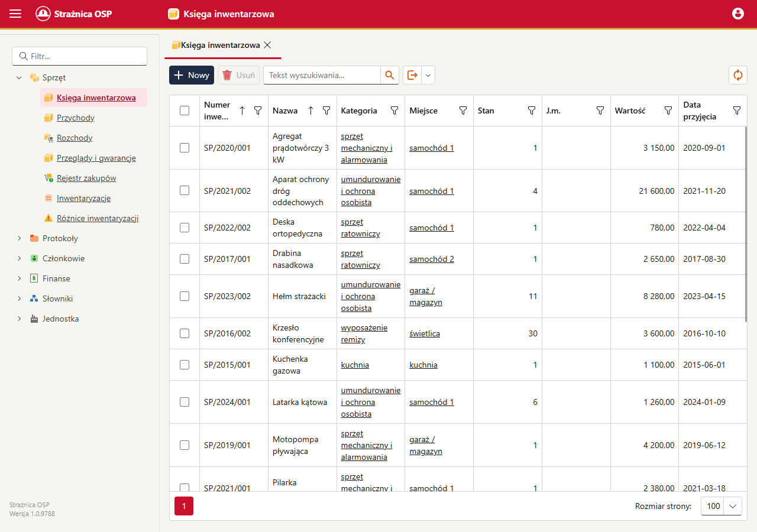Go to Przeglądy i gwarancje
This screenshot has height=532, width=757.
(96, 158)
